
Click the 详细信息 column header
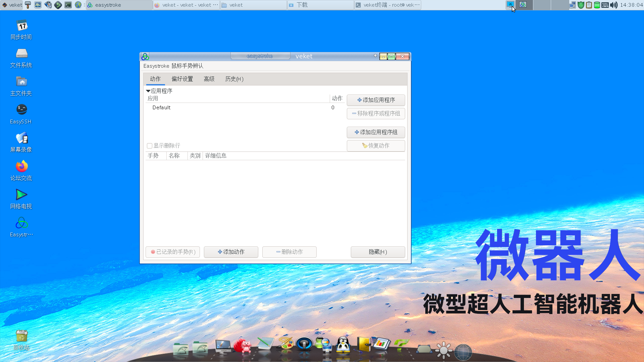[x=304, y=156]
